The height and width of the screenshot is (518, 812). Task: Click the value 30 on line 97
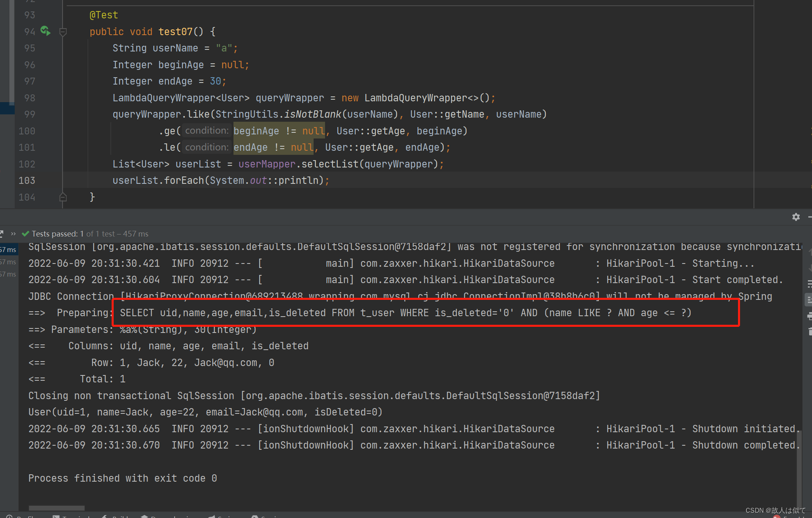(215, 81)
